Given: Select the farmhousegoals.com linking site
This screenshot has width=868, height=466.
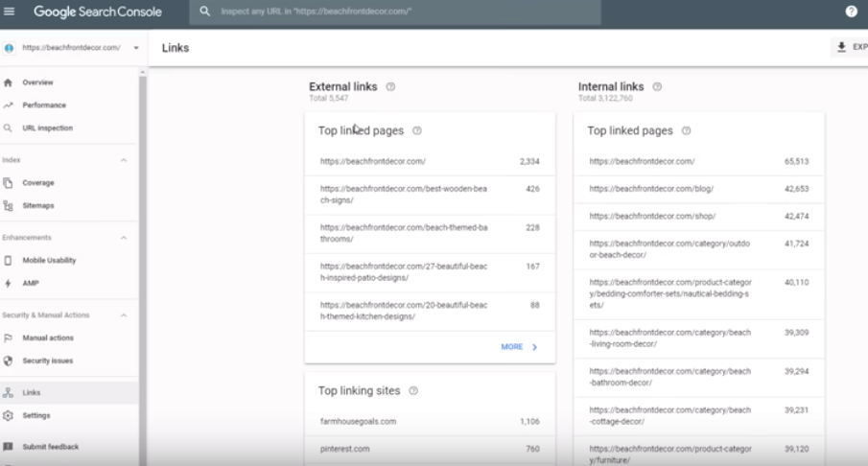Looking at the screenshot, I should click(x=430, y=422).
